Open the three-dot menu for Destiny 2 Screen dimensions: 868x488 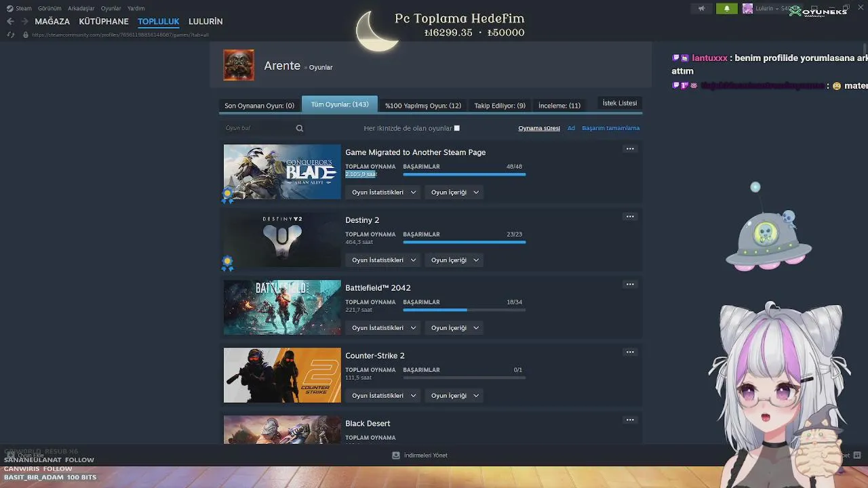pos(630,216)
